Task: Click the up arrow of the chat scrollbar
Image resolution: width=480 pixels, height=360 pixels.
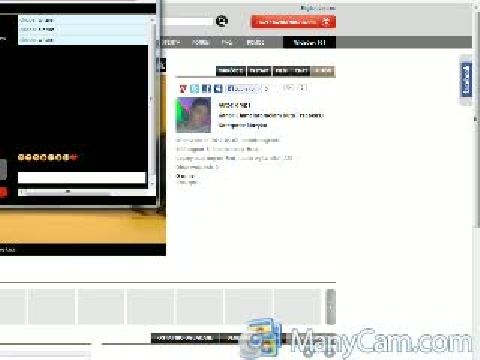Action: pyautogui.click(x=152, y=20)
